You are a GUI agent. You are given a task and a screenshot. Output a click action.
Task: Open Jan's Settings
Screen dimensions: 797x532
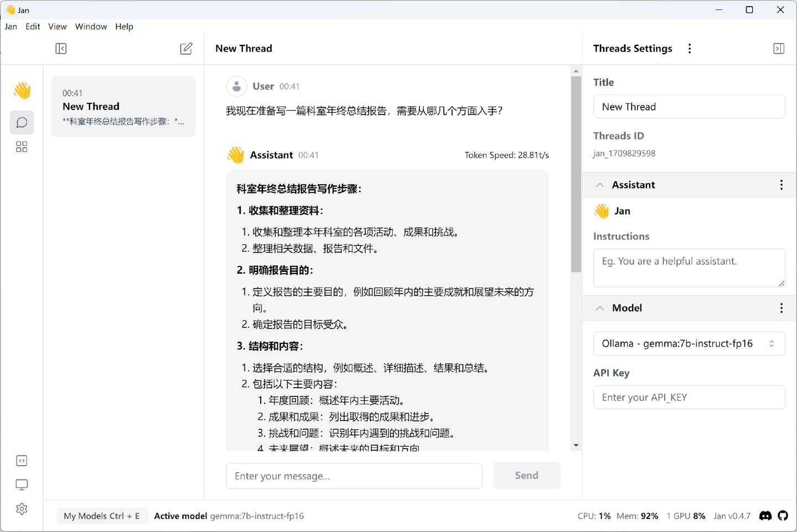point(22,509)
